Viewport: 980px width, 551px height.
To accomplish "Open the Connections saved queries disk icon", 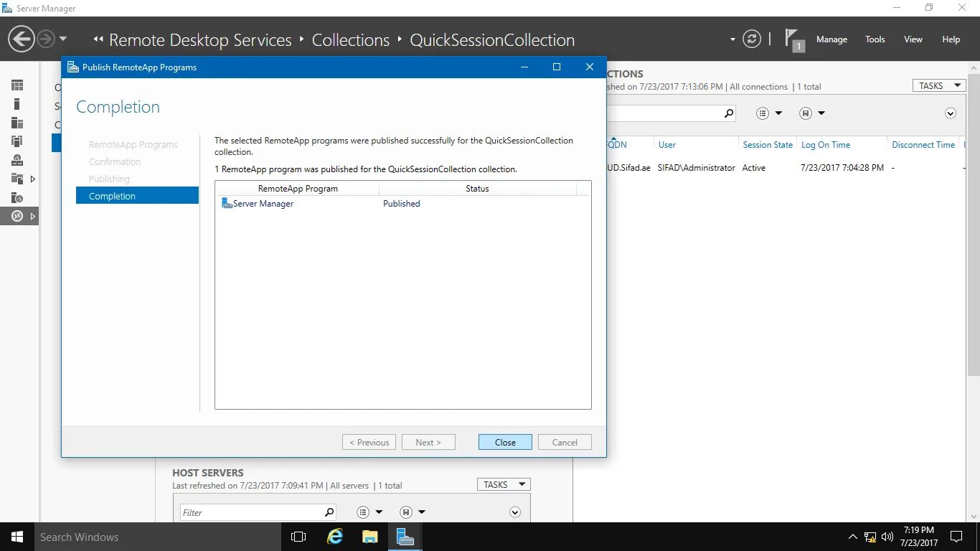I will click(805, 113).
